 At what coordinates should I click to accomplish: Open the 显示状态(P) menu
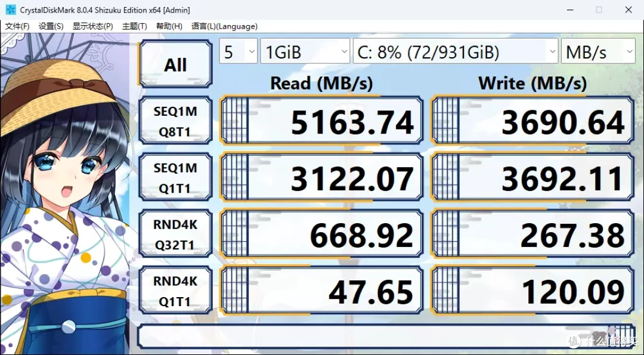click(93, 26)
